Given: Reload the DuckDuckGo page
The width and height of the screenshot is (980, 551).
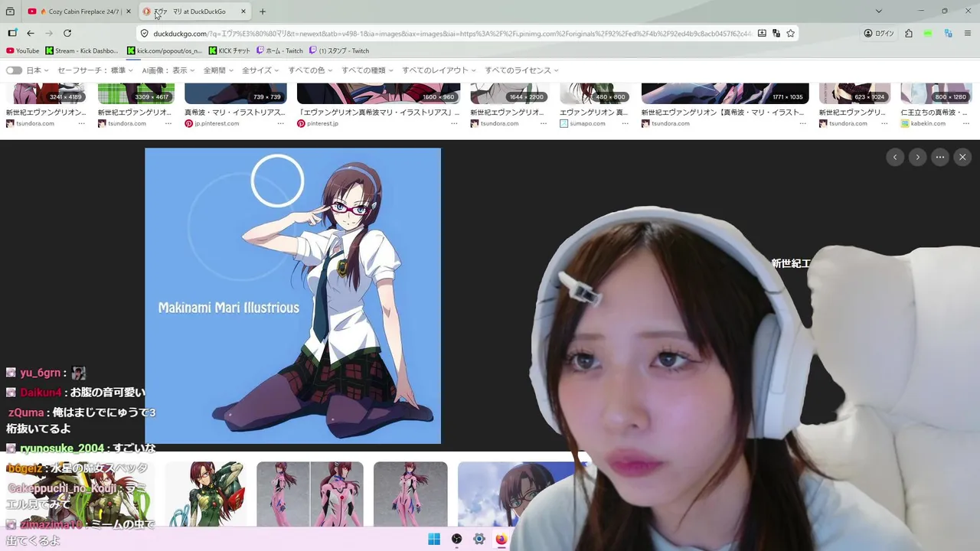Looking at the screenshot, I should (67, 33).
